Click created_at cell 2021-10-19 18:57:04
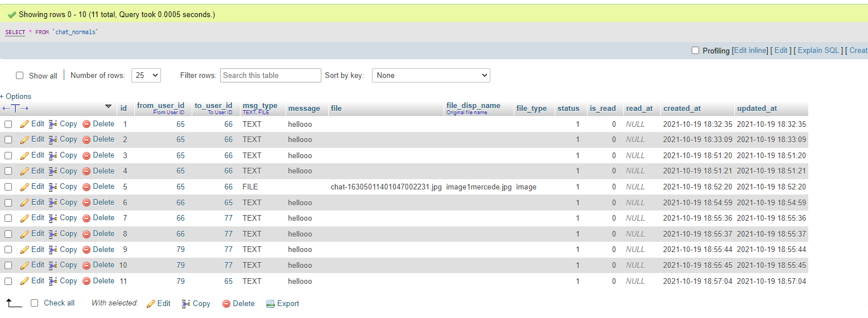The width and height of the screenshot is (868, 318). point(697,281)
